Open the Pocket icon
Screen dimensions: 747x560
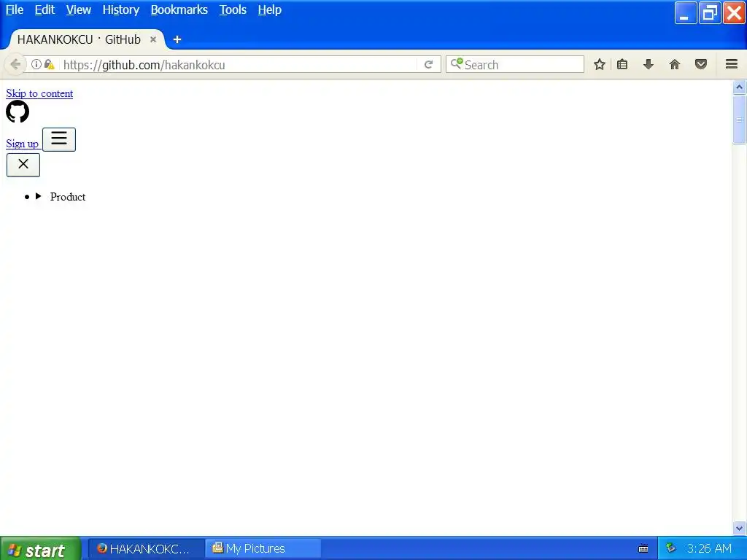(701, 64)
